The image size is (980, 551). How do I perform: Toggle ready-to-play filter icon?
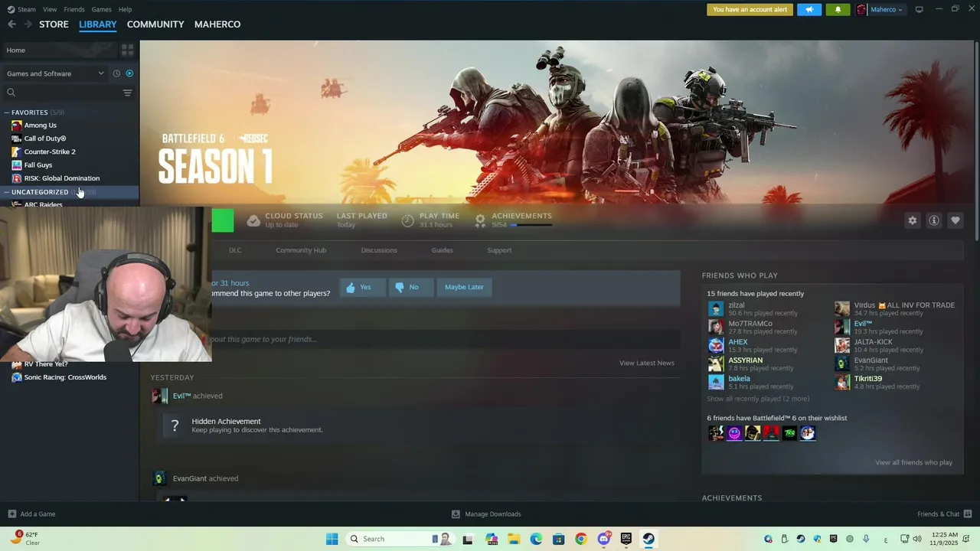(129, 73)
